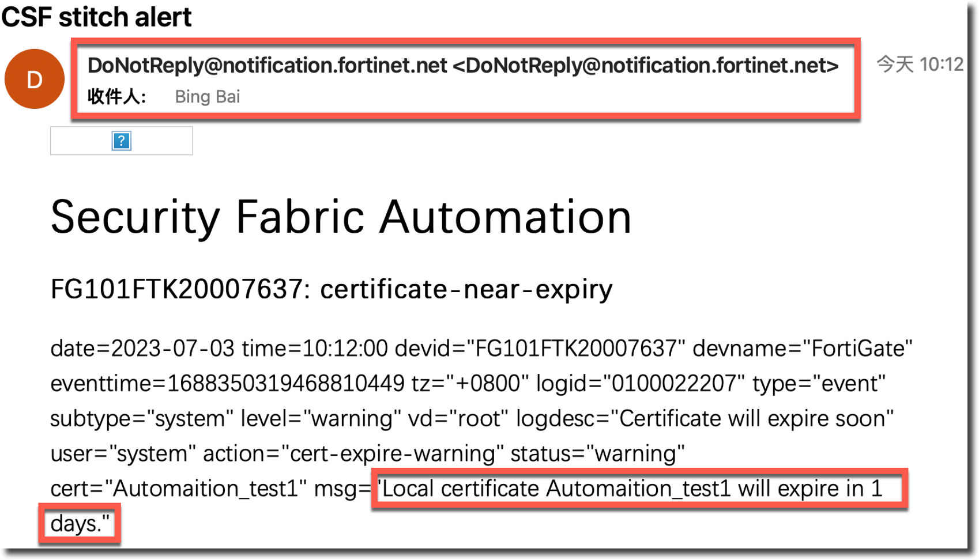The width and height of the screenshot is (979, 560).
Task: Click the FG101FTK20007637 certificate-near-expiry subheading
Action: click(332, 289)
